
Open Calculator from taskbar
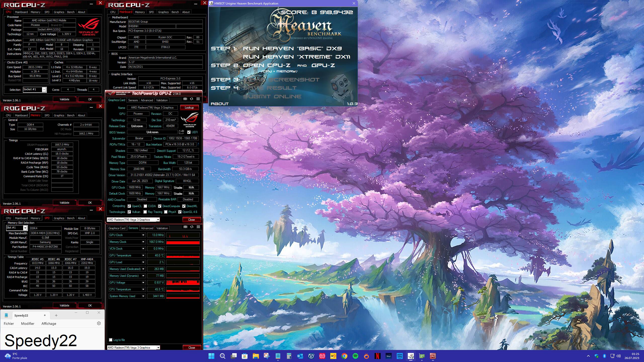(x=289, y=356)
